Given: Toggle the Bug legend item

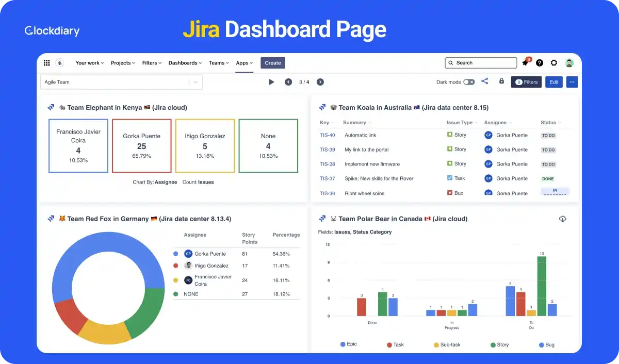Looking at the screenshot, I should [x=547, y=344].
